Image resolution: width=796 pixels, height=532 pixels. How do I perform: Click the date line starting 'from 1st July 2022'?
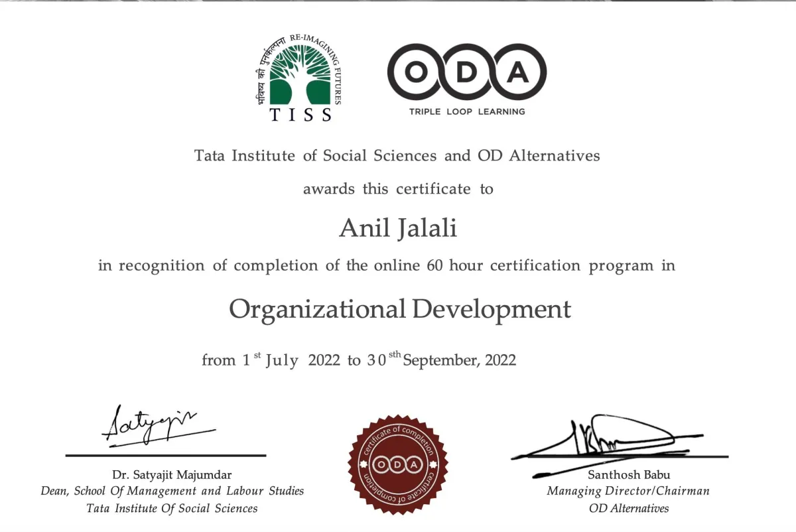pyautogui.click(x=359, y=360)
